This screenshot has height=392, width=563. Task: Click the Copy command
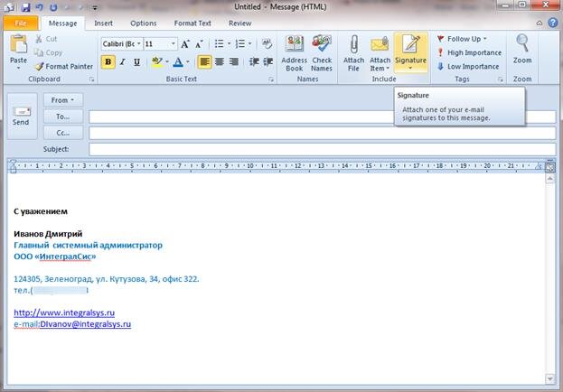pos(48,52)
